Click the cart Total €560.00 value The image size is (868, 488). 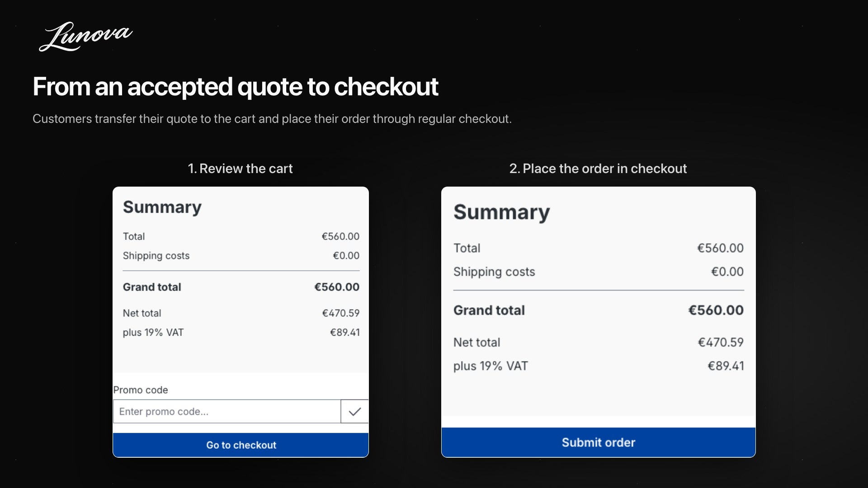tap(340, 236)
